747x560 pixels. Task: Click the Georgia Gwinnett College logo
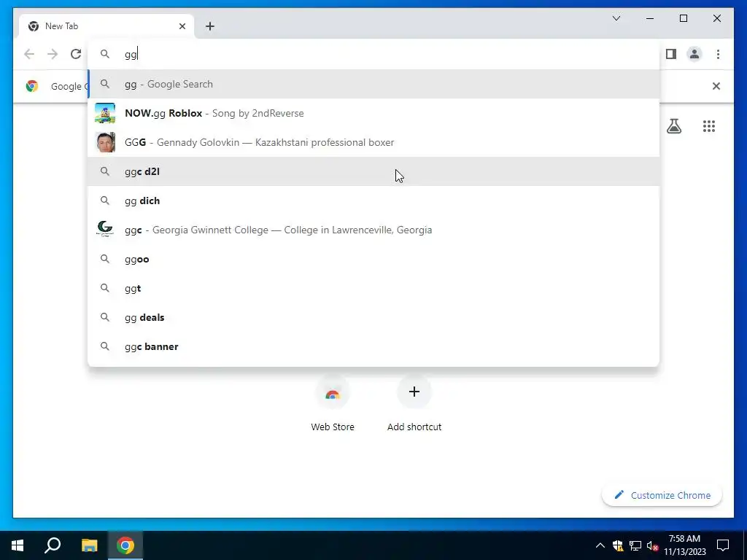tap(105, 229)
